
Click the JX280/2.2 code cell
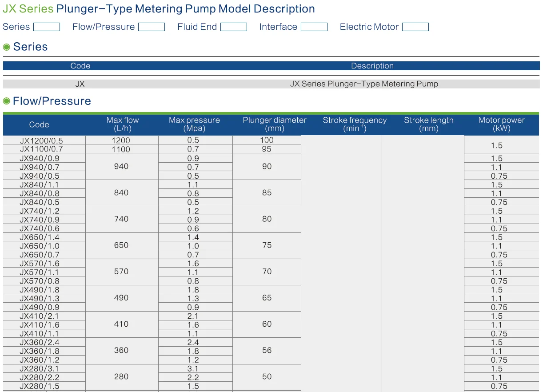click(x=44, y=377)
